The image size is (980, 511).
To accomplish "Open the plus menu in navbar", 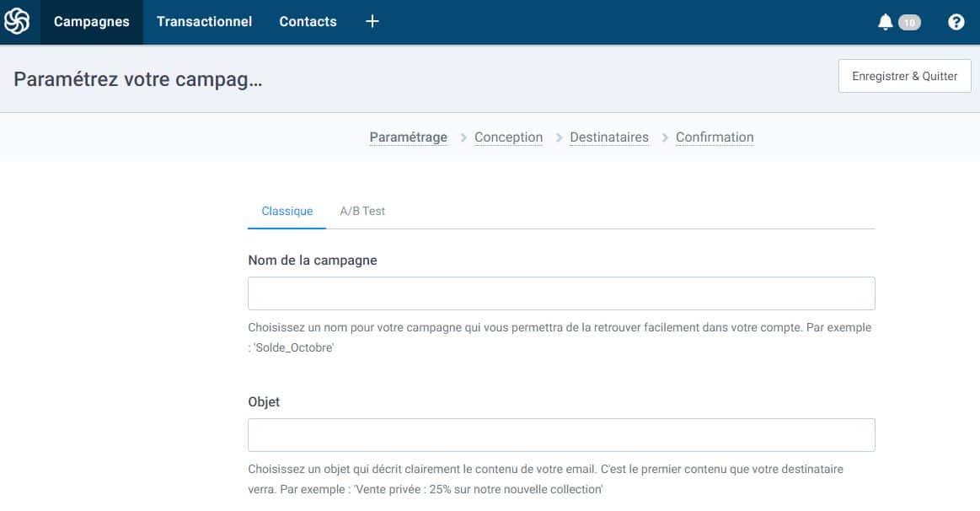I will point(372,22).
